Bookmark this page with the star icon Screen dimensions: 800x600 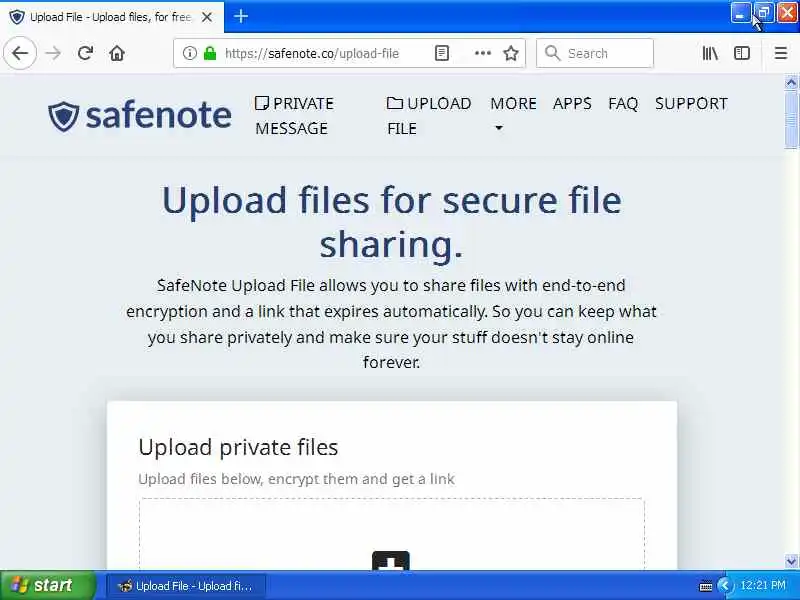pyautogui.click(x=511, y=53)
